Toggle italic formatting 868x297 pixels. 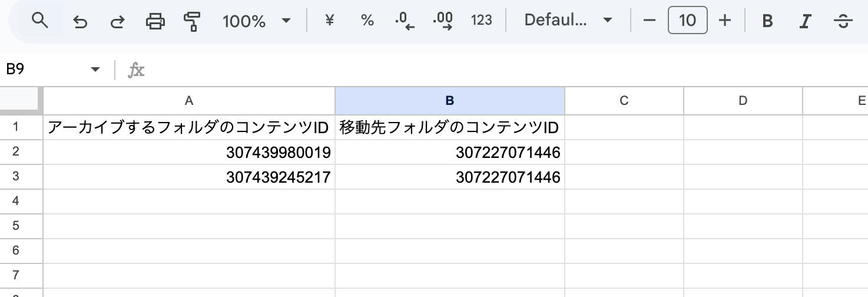805,21
